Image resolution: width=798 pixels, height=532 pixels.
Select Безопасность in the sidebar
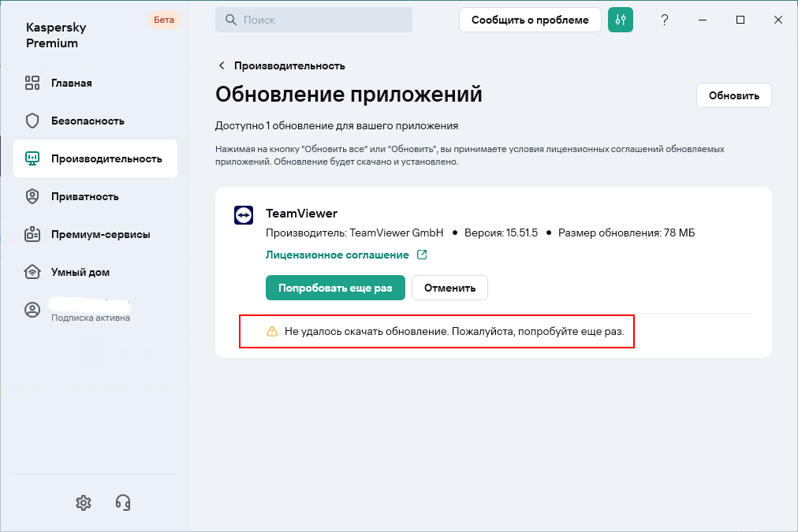click(x=88, y=121)
